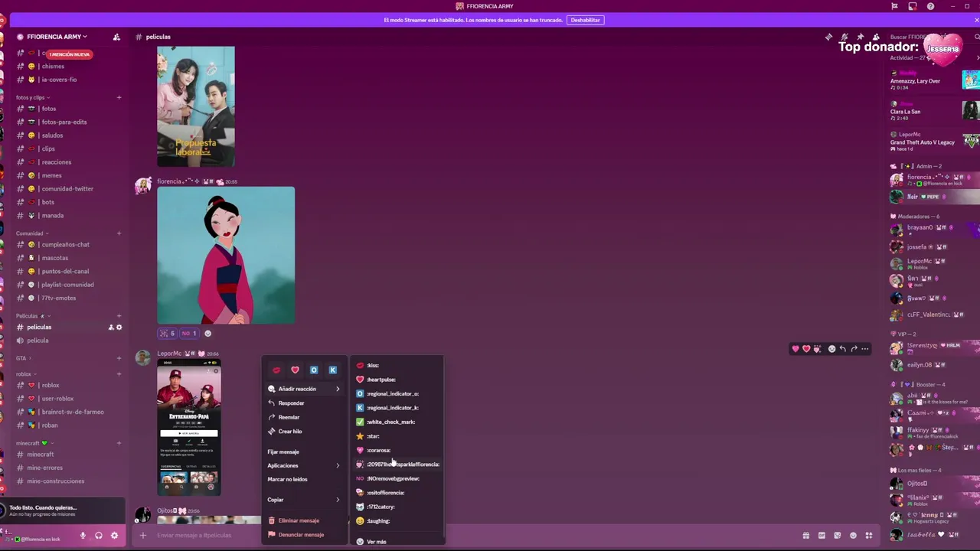Click Ver más in reaction list
980x551 pixels.
tap(397, 542)
